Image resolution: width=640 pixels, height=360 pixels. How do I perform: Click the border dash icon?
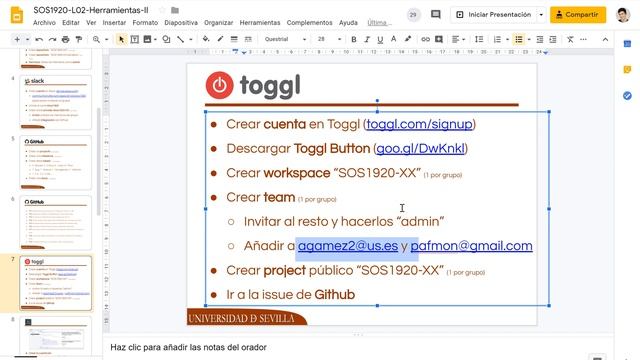click(x=248, y=40)
